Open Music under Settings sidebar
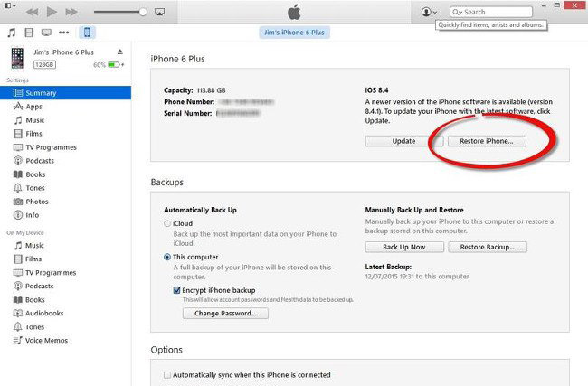Image resolution: width=588 pixels, height=386 pixels. pos(66,120)
